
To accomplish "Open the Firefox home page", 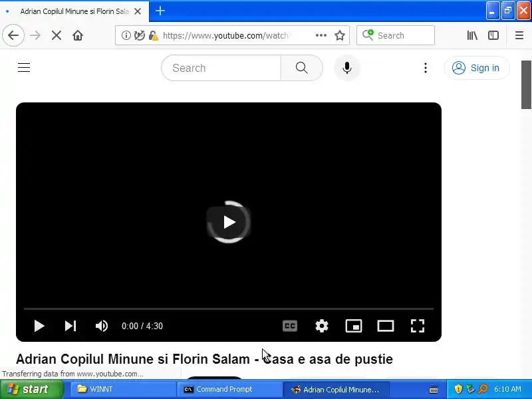I will 78,35.
